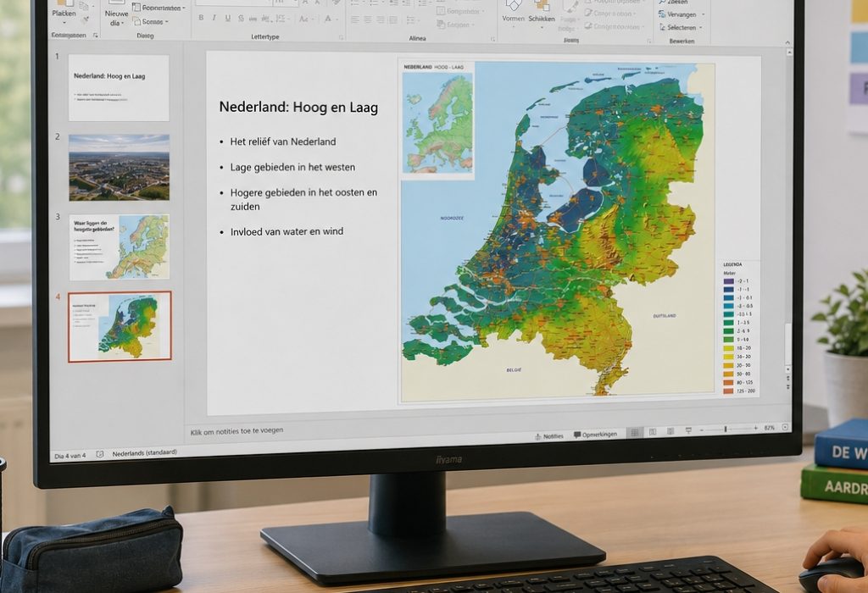868x593 pixels.
Task: Click the bullet 'Lage gebieden in het westen'
Action: [292, 167]
